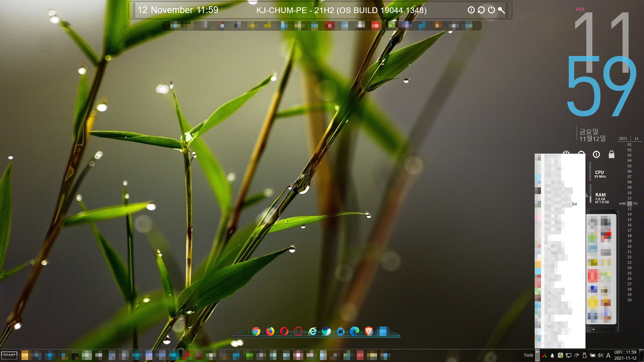Select day 20 in the calendar column

630,246
